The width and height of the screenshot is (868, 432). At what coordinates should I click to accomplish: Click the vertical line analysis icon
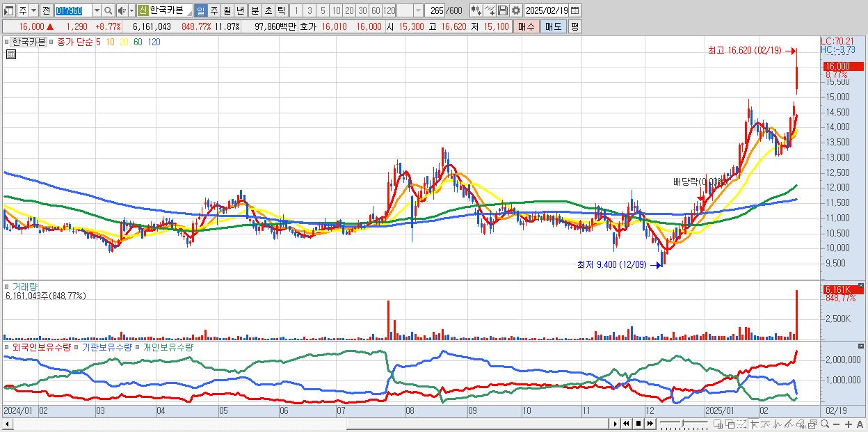click(778, 424)
